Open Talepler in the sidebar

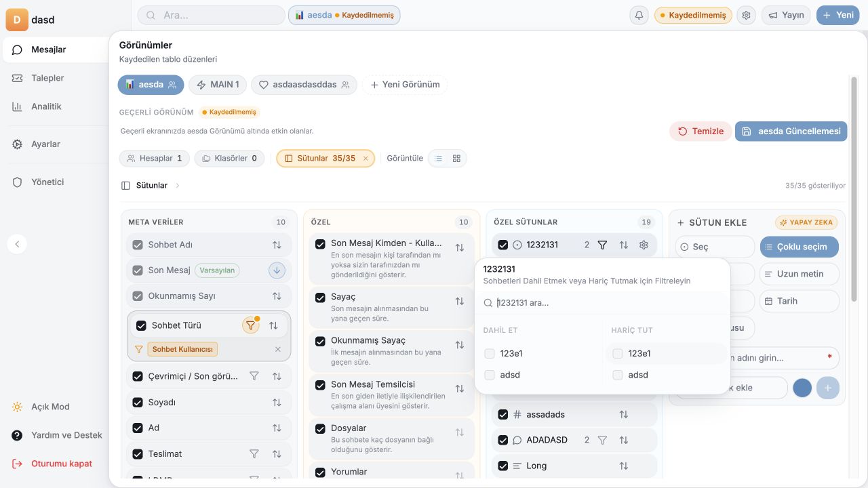click(x=55, y=78)
